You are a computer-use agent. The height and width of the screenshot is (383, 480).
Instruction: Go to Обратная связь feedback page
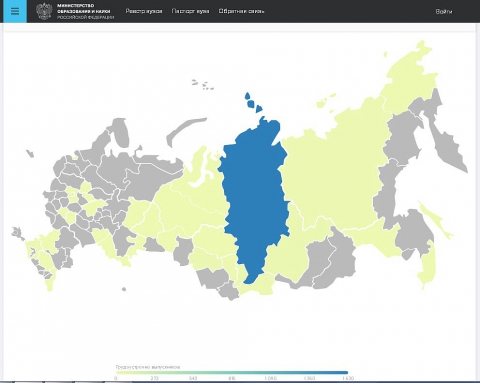(241, 11)
